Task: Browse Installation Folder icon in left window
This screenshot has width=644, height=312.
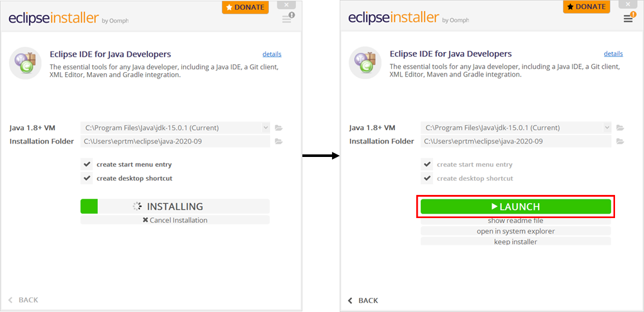Action: 279,142
